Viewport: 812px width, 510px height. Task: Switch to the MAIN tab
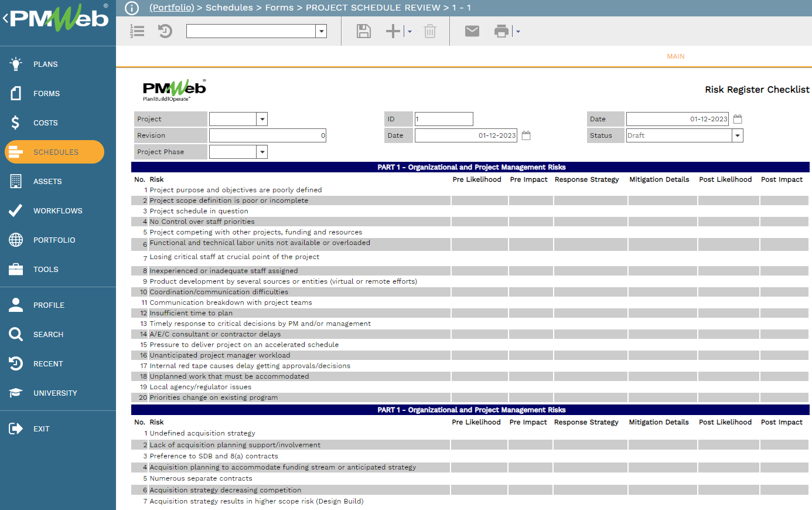pyautogui.click(x=675, y=56)
